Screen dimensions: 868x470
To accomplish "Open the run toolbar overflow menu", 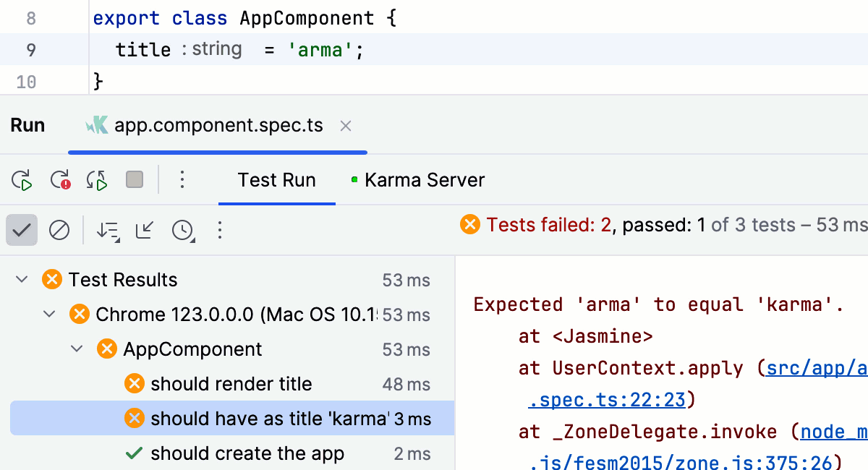I will [183, 179].
